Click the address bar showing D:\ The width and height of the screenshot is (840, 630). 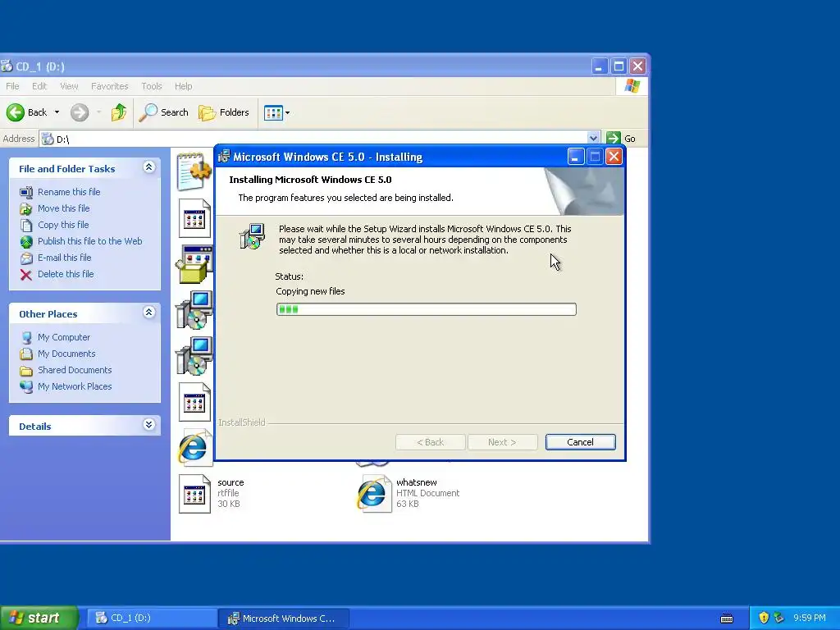(x=319, y=139)
